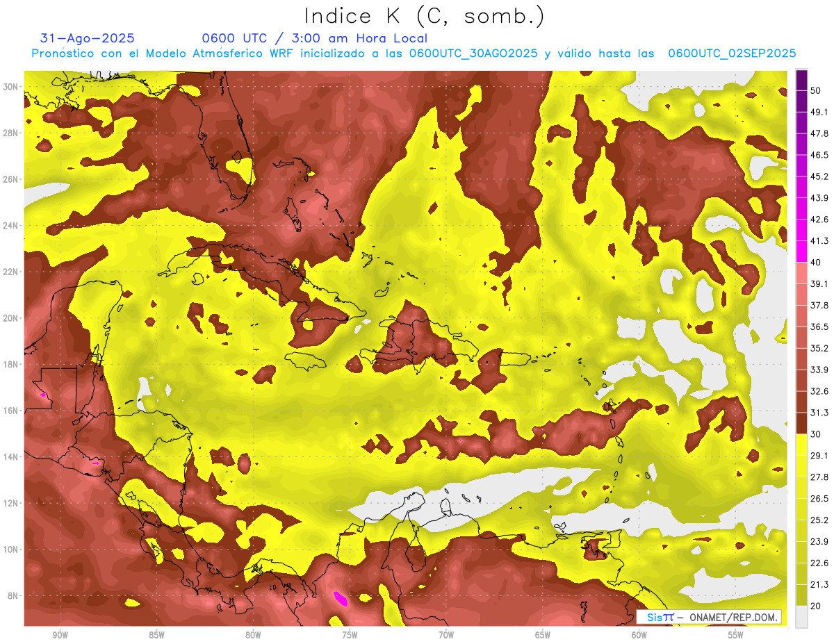
Task: Click the dark purple legend swatch above 50
Action: point(801,81)
